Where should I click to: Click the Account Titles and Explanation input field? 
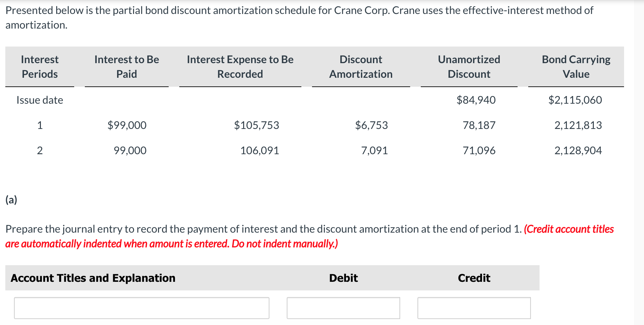pyautogui.click(x=141, y=308)
